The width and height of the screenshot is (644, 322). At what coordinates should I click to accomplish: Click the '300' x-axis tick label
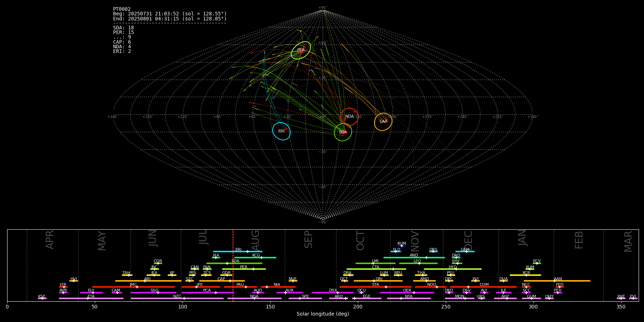point(533,307)
